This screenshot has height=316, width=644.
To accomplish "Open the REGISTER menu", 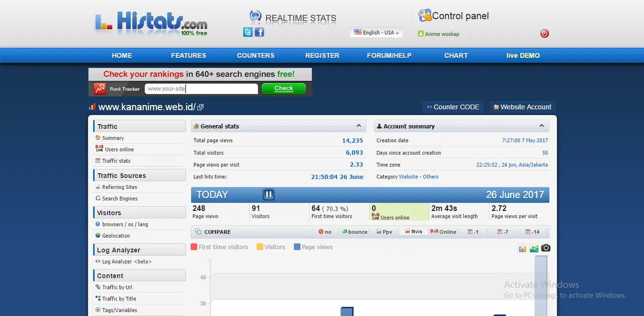I will 323,55.
